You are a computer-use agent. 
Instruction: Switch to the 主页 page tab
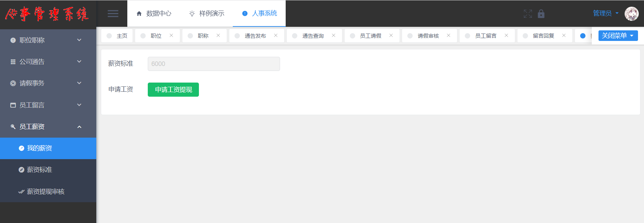point(117,36)
